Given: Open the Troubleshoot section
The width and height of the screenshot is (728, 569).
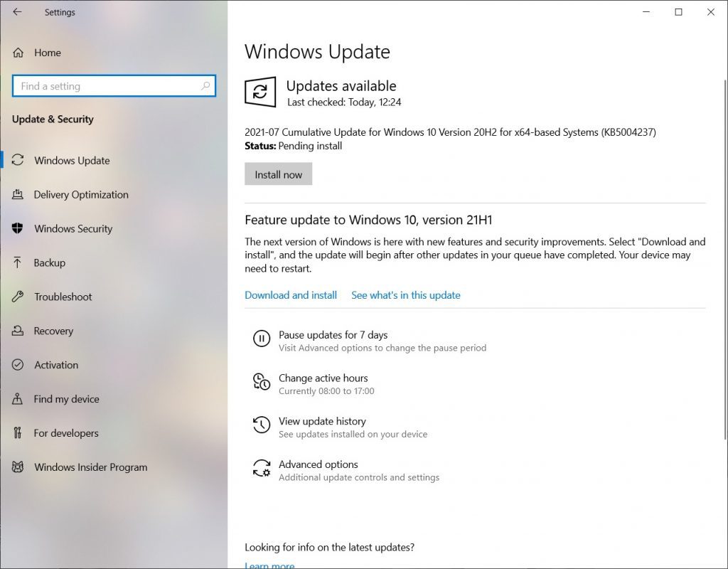Looking at the screenshot, I should pyautogui.click(x=63, y=297).
